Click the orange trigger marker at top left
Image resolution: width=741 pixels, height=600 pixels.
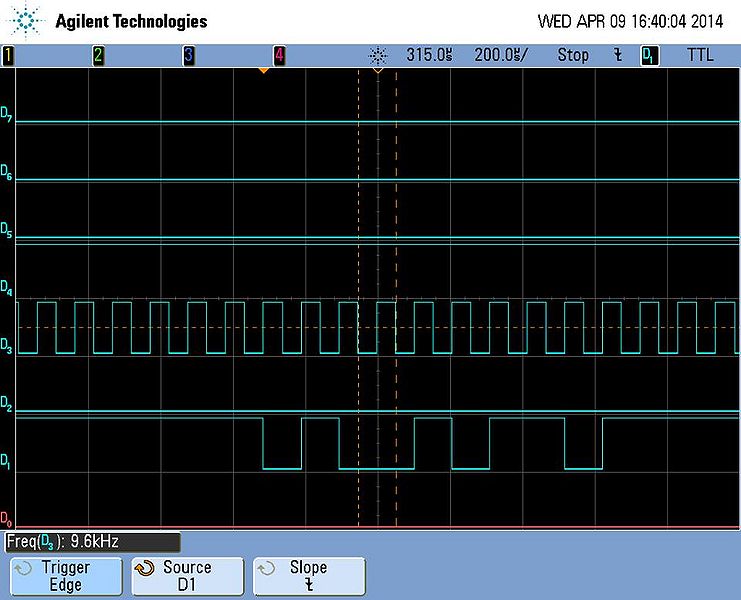coord(264,71)
